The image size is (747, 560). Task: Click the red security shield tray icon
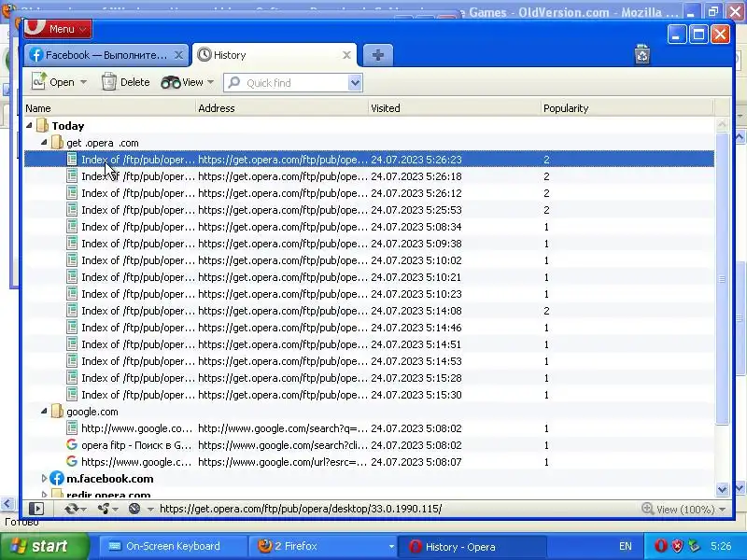(x=677, y=546)
